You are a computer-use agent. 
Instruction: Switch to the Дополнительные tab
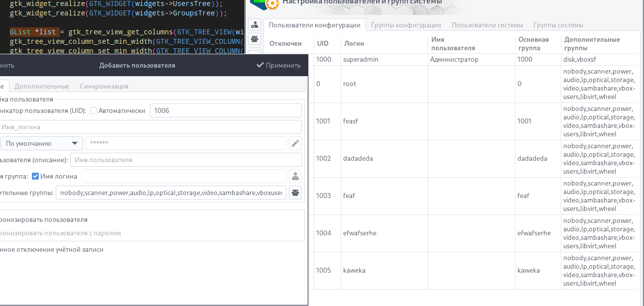[x=42, y=86]
